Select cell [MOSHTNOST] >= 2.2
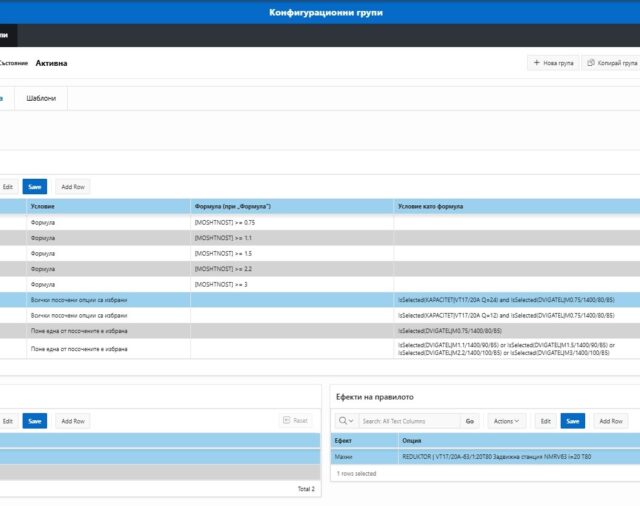This screenshot has width=640, height=506. (292, 269)
